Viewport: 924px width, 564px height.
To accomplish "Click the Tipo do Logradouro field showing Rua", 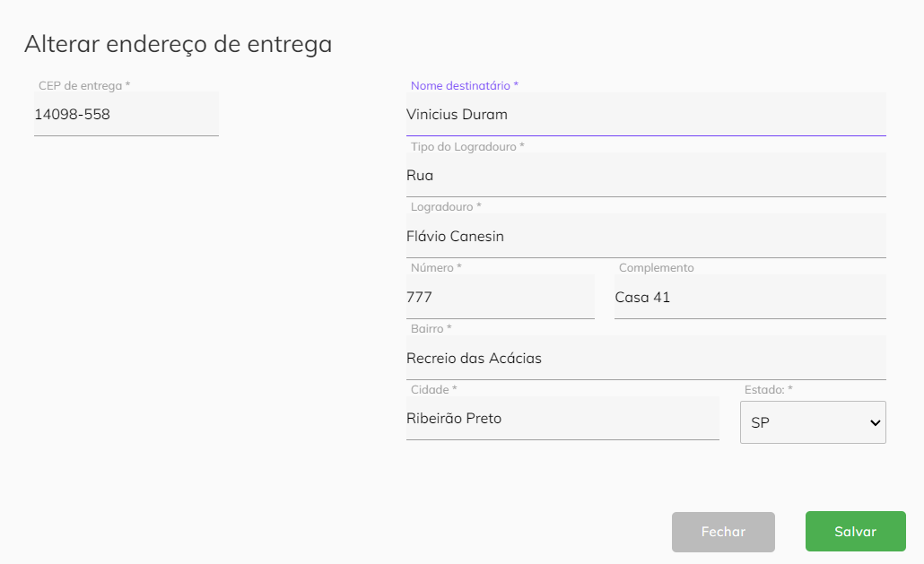I will pos(646,175).
